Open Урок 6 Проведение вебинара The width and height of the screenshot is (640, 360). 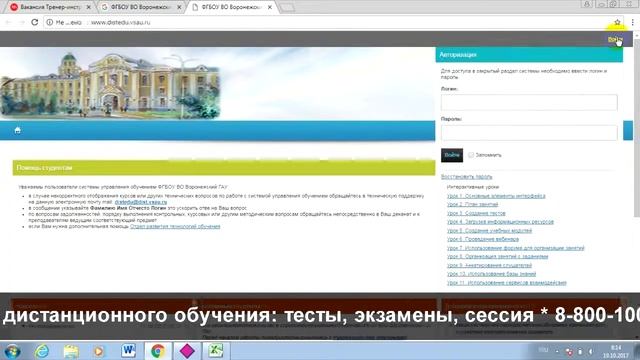tap(483, 239)
